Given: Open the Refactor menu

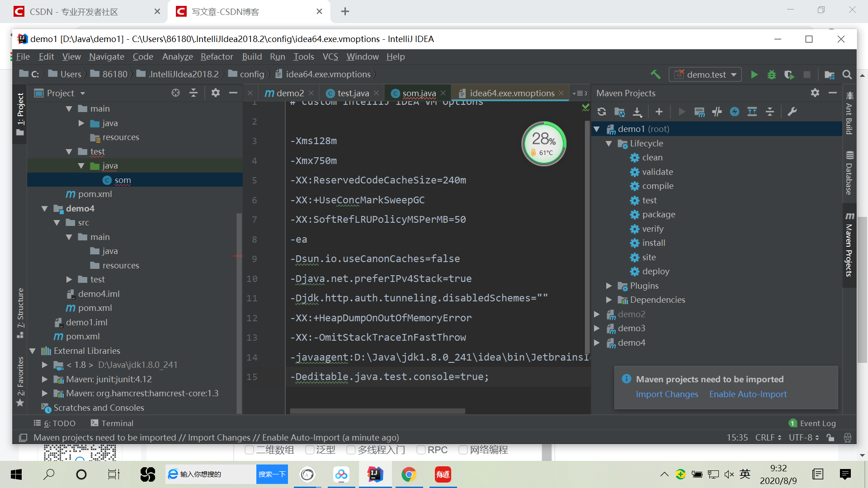Looking at the screenshot, I should [x=217, y=56].
